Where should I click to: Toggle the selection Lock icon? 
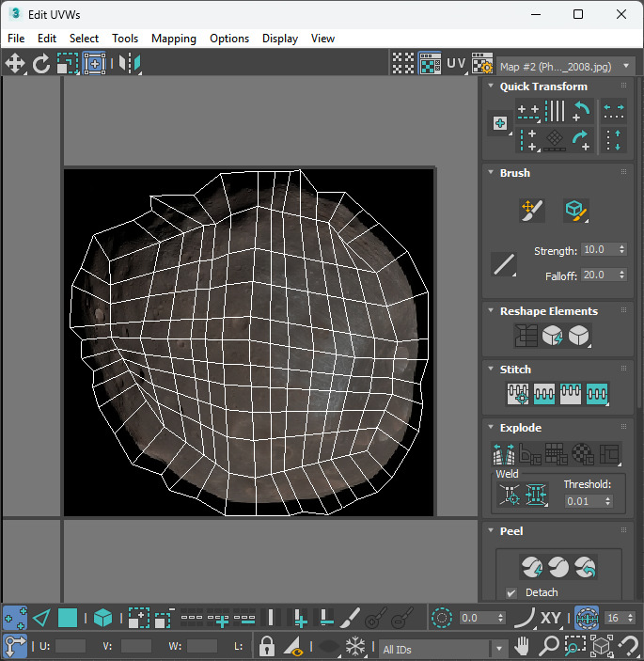coord(266,646)
